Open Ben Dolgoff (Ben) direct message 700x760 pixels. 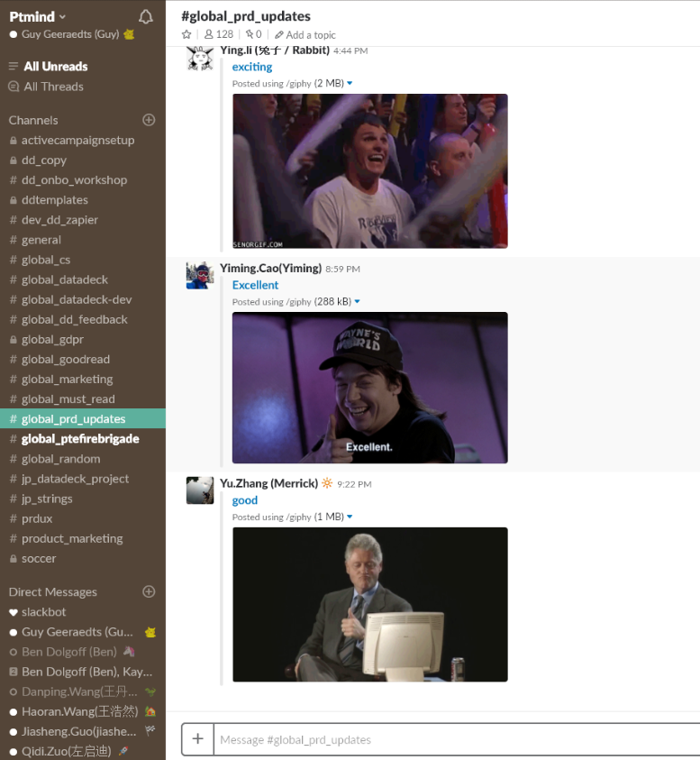pyautogui.click(x=83, y=652)
